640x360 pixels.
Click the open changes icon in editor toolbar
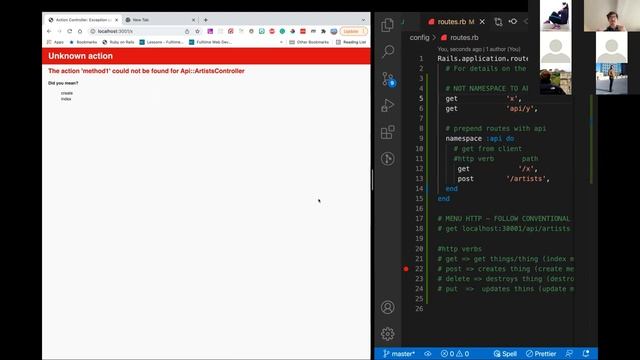pos(498,22)
